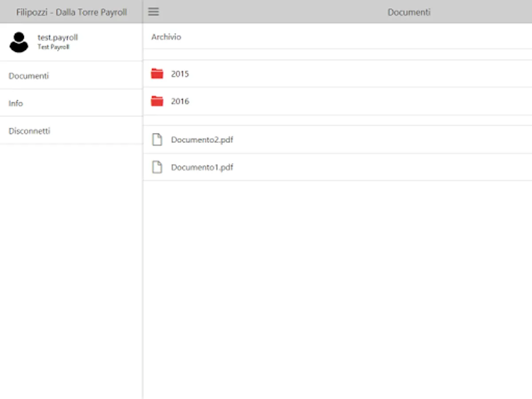Open the Info sidebar item
Image resolution: width=532 pixels, height=399 pixels.
71,103
